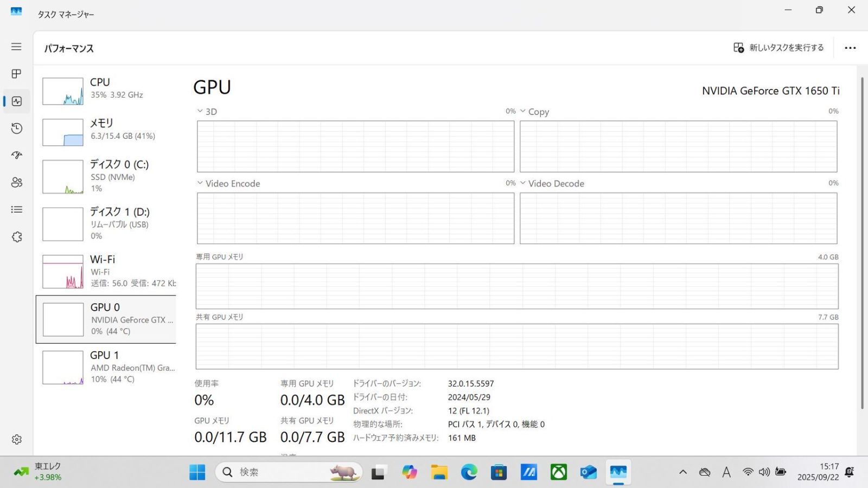Click Run new task button

point(778,48)
